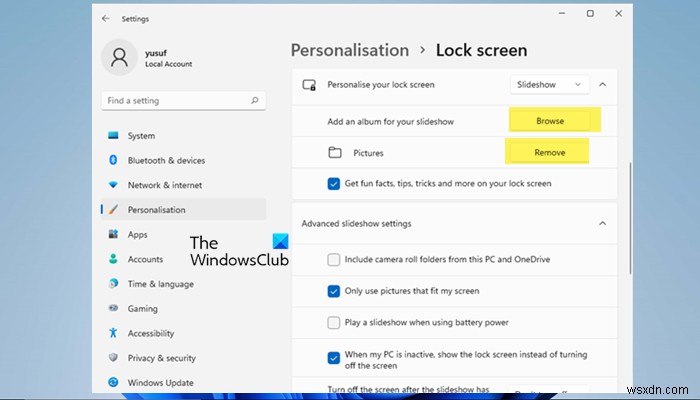Click the Privacy shield icon
Viewport: 700px width, 400px height.
pos(113,358)
